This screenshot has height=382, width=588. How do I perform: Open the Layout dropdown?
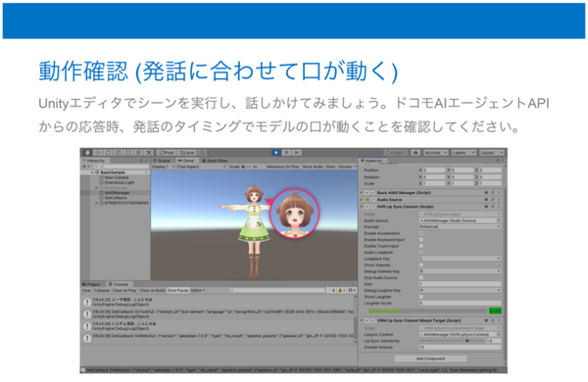tap(491, 153)
